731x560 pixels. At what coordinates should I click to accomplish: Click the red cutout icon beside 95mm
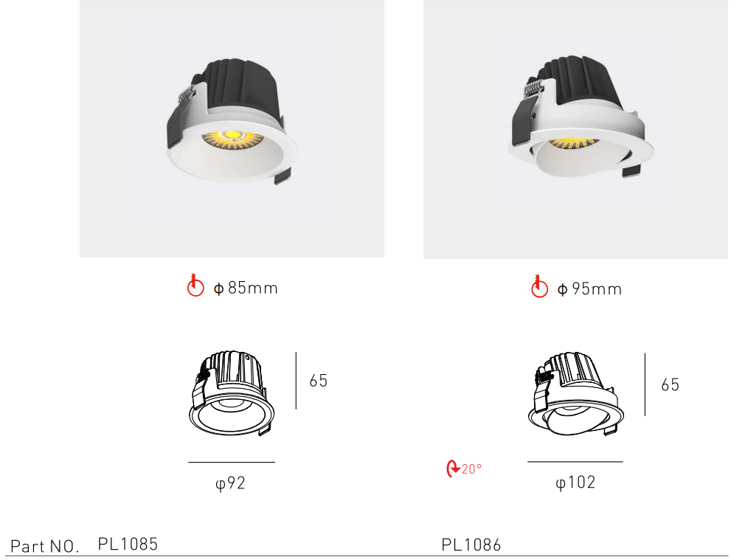539,286
